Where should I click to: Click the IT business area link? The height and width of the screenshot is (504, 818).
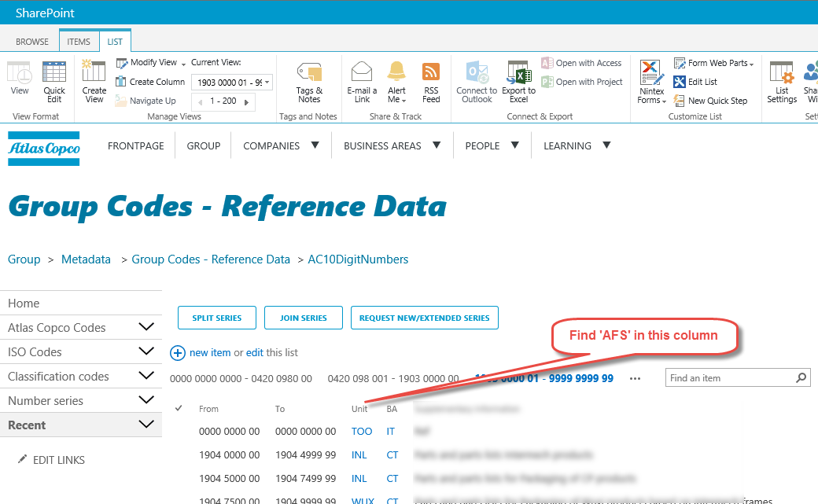pyautogui.click(x=391, y=432)
